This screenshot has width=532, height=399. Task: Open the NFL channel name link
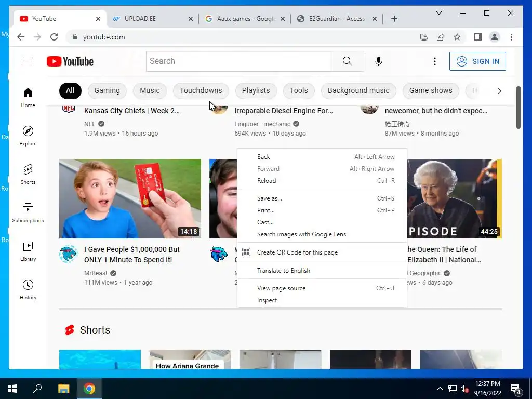point(89,124)
